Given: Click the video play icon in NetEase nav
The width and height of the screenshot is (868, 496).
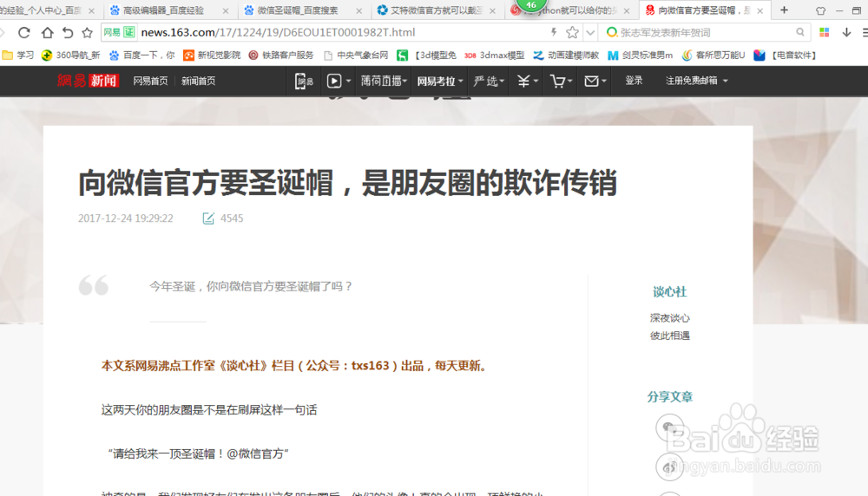Looking at the screenshot, I should tap(334, 82).
